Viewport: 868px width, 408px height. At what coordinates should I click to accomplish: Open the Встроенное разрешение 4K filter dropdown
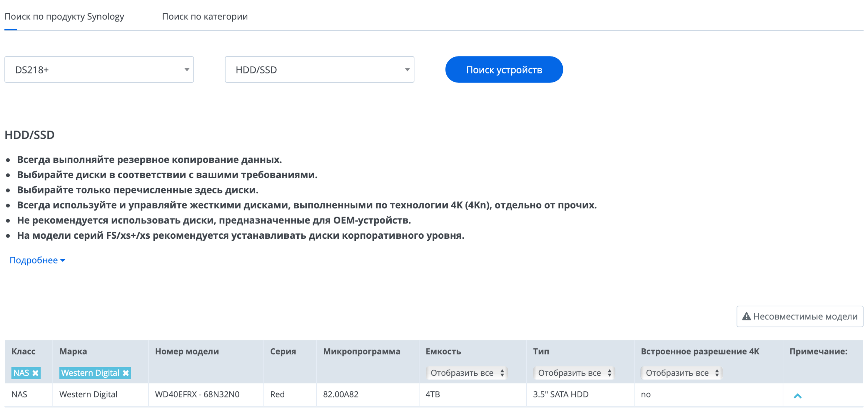point(681,373)
